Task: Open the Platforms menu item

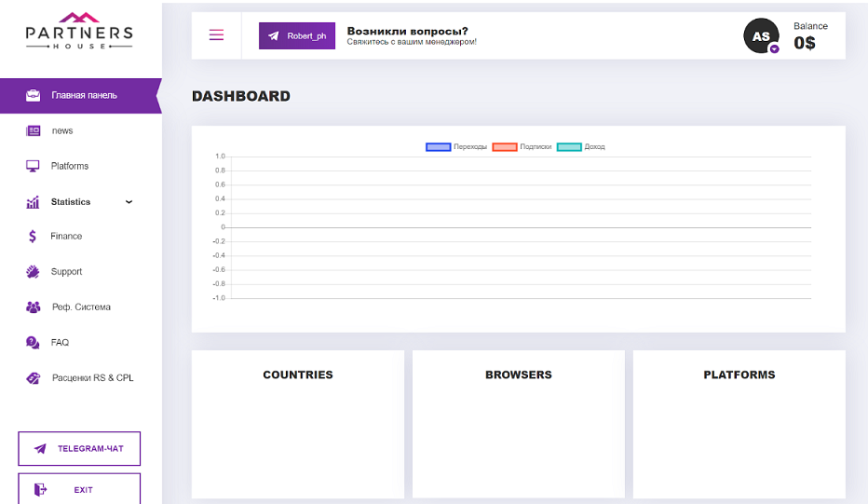Action: point(81,166)
